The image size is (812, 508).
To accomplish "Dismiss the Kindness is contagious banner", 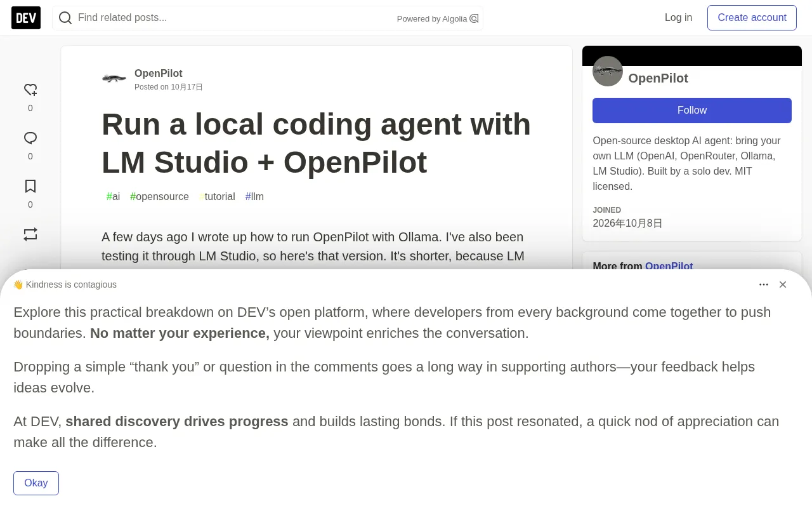I will point(783,284).
